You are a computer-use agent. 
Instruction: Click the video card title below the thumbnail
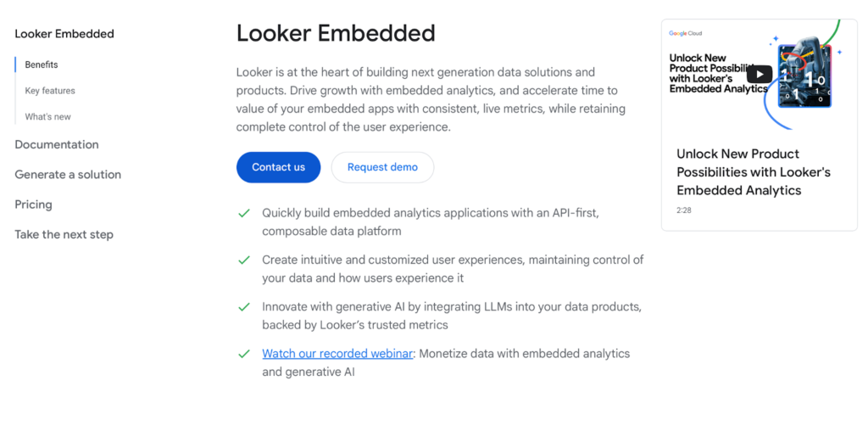(753, 172)
